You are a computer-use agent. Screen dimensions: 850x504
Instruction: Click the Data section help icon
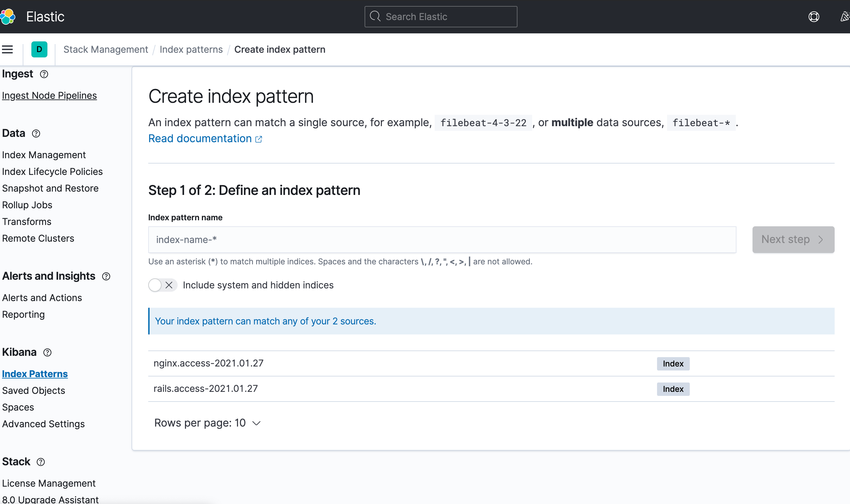coord(36,134)
